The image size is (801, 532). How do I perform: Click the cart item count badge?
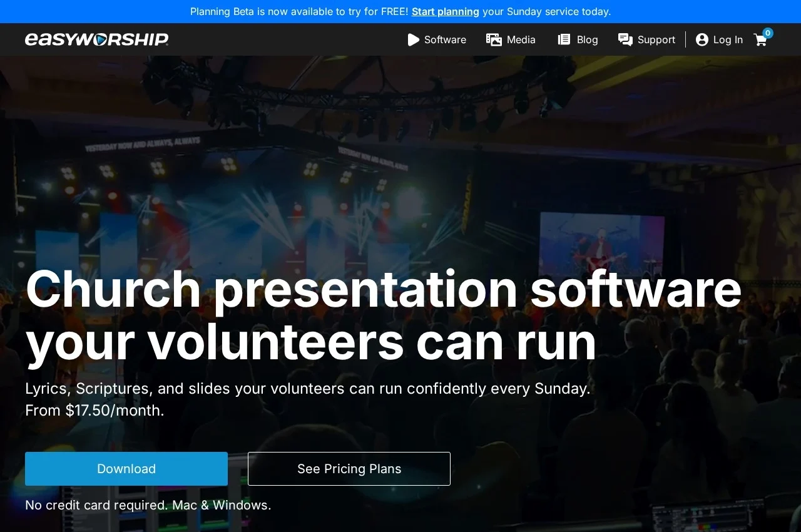click(768, 33)
